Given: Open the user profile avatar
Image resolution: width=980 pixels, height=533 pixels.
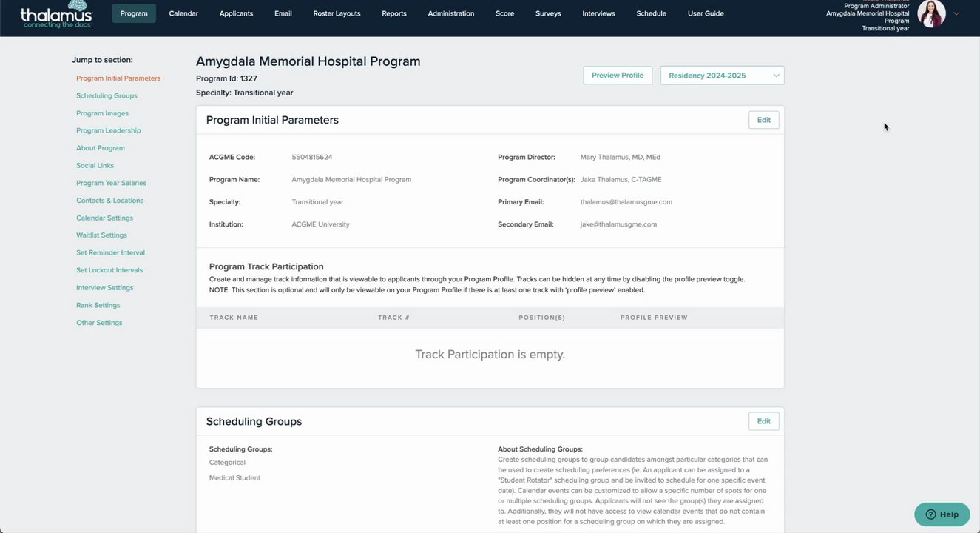Looking at the screenshot, I should (x=931, y=13).
